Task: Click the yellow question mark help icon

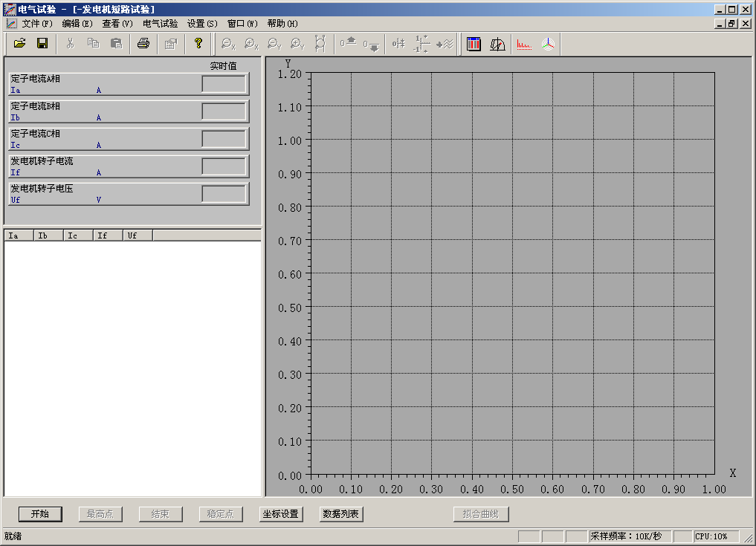Action: (x=198, y=44)
